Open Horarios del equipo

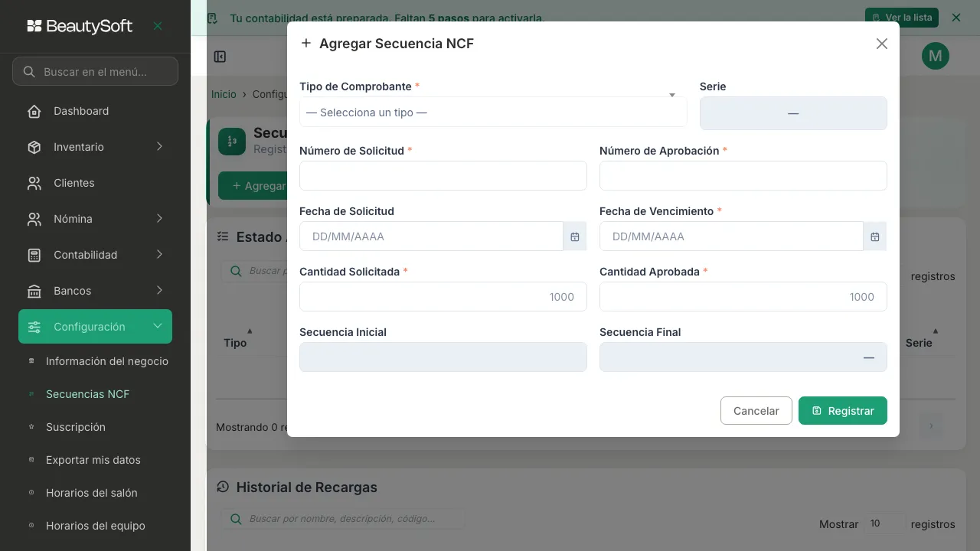pyautogui.click(x=95, y=526)
